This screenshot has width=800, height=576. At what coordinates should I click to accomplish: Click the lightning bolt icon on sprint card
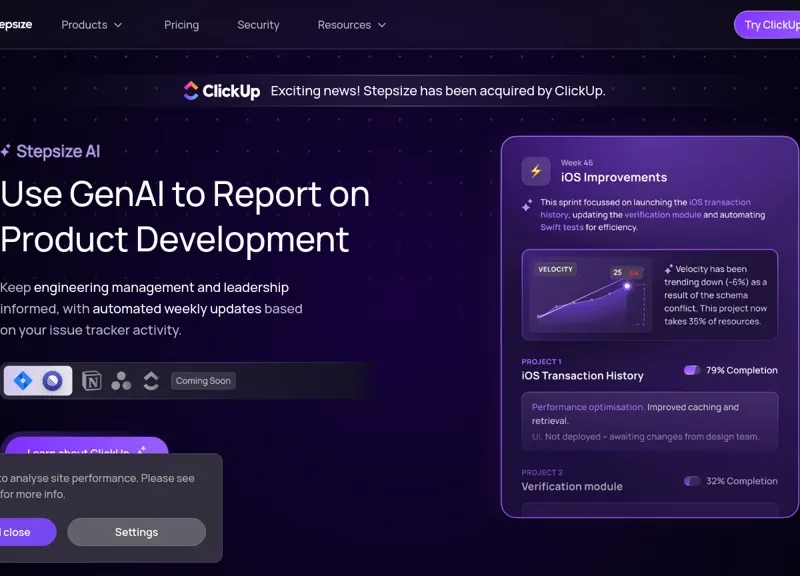point(536,171)
